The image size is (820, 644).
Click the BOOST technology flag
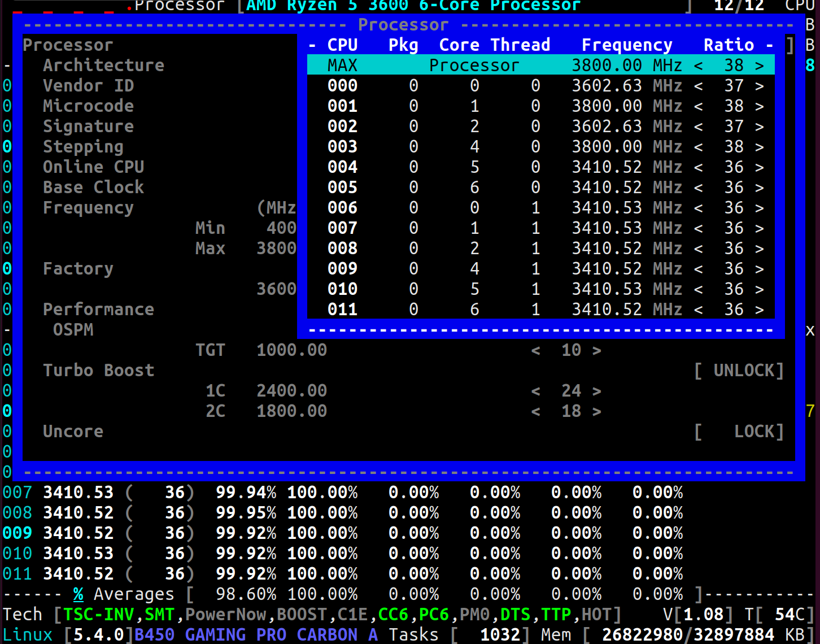coord(302,615)
